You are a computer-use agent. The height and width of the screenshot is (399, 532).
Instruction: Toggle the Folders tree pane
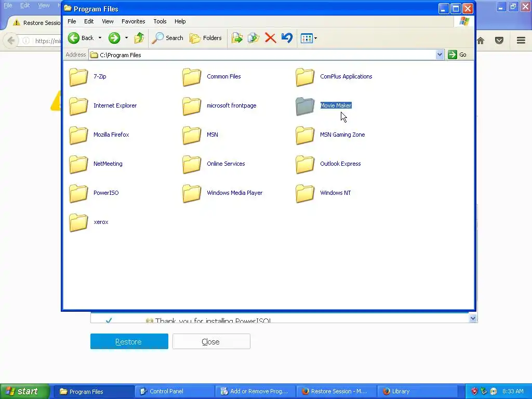206,38
